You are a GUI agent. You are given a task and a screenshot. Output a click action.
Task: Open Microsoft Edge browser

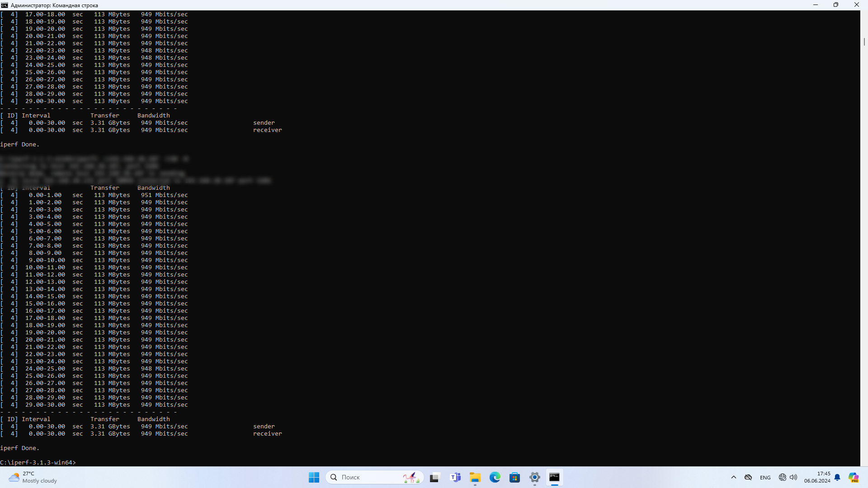click(x=495, y=477)
